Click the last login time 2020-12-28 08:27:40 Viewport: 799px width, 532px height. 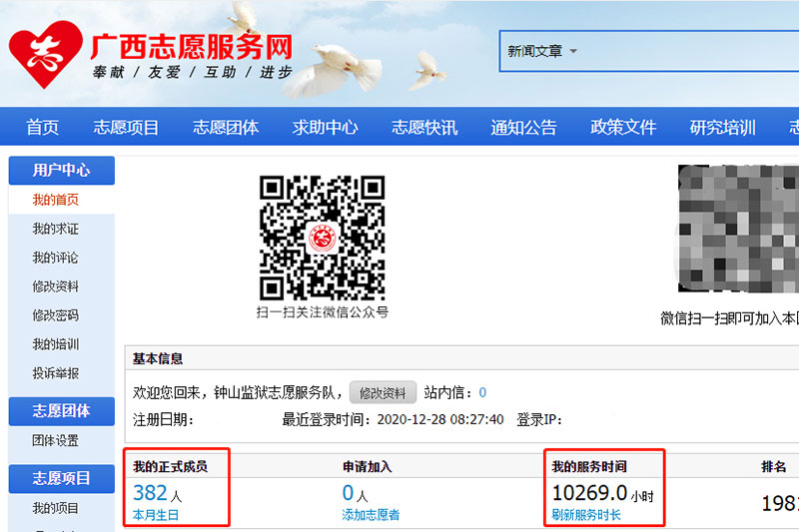(440, 419)
